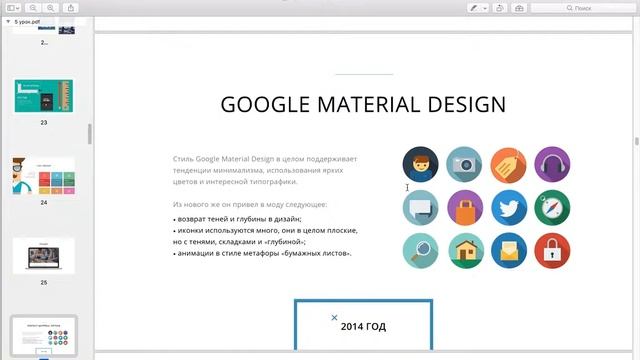Click bullet 'иконки используются много'
Screen dimensions: 640x360
click(265, 236)
